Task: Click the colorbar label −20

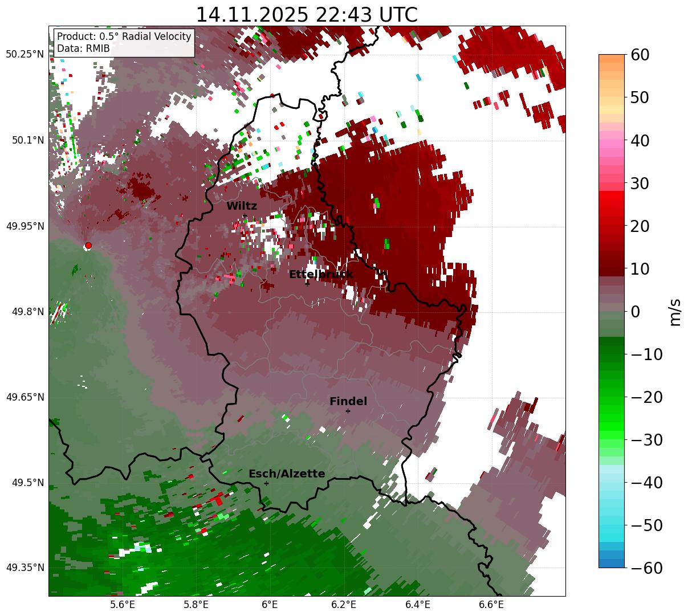Action: tap(646, 397)
